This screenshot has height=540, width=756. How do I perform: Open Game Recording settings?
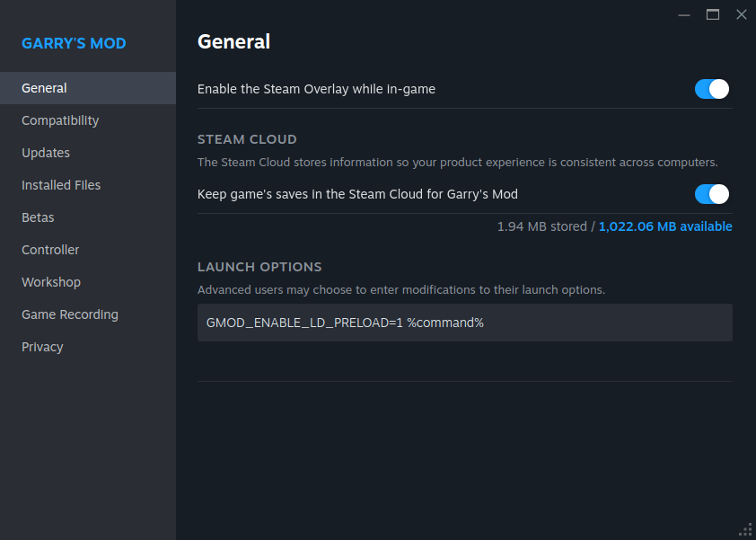[x=69, y=314]
